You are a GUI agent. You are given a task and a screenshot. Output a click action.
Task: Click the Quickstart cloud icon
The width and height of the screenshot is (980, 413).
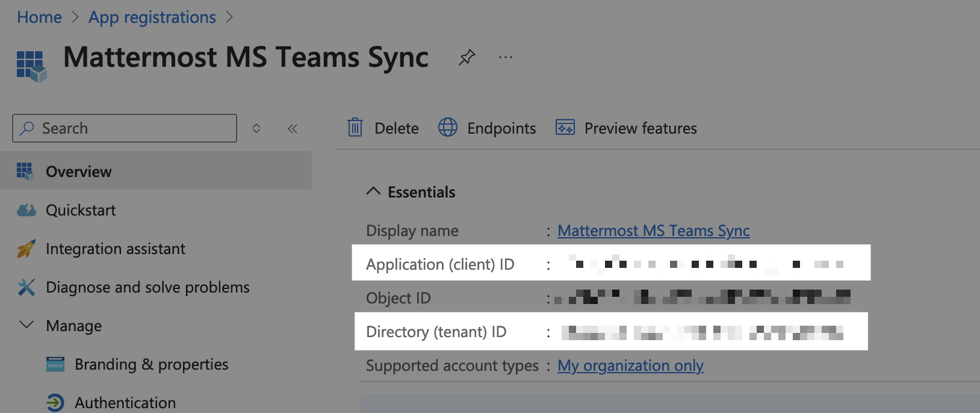[26, 210]
